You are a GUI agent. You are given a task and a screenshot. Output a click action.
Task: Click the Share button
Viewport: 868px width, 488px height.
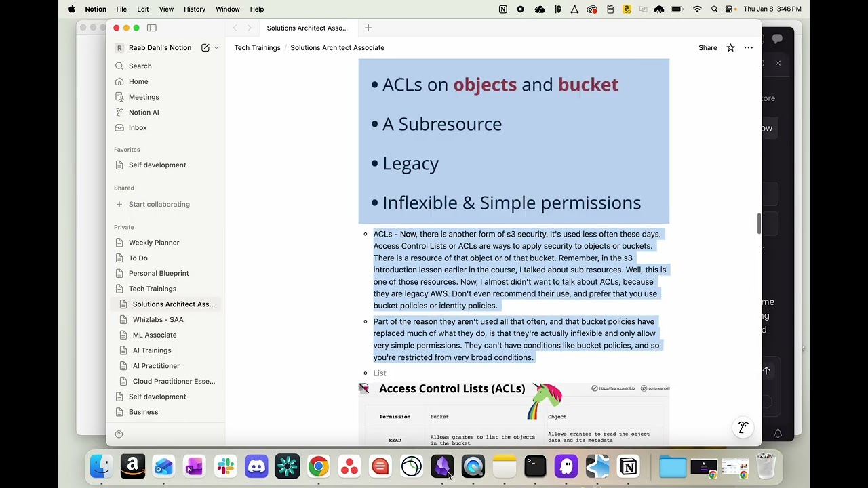pyautogui.click(x=707, y=48)
